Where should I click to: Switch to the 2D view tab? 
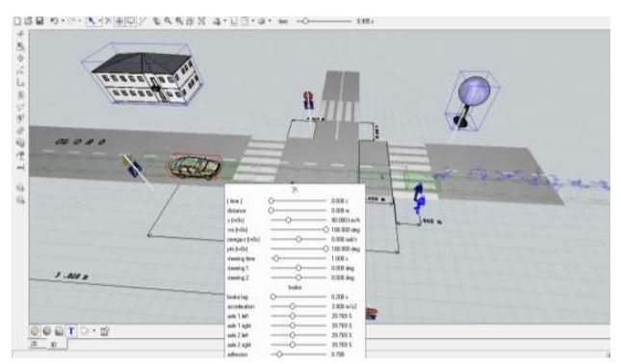pos(34,344)
